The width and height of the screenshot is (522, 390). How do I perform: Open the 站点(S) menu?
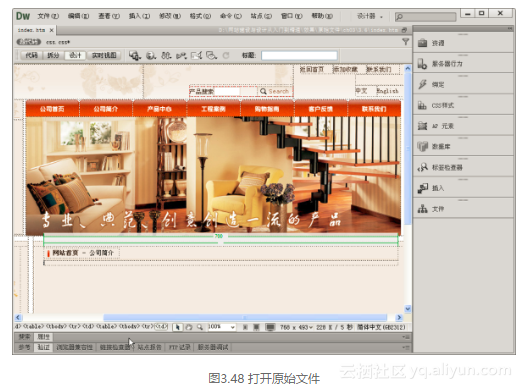pos(261,16)
